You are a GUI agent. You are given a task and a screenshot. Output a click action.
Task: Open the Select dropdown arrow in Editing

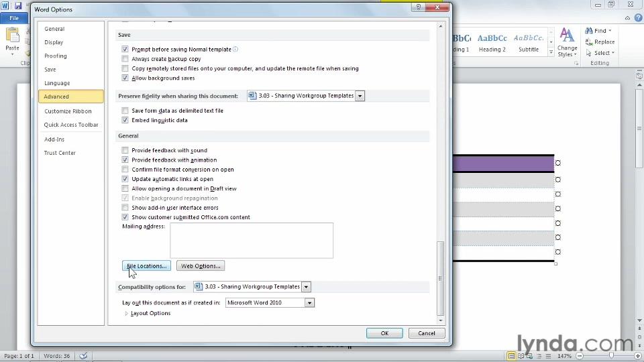(x=612, y=53)
